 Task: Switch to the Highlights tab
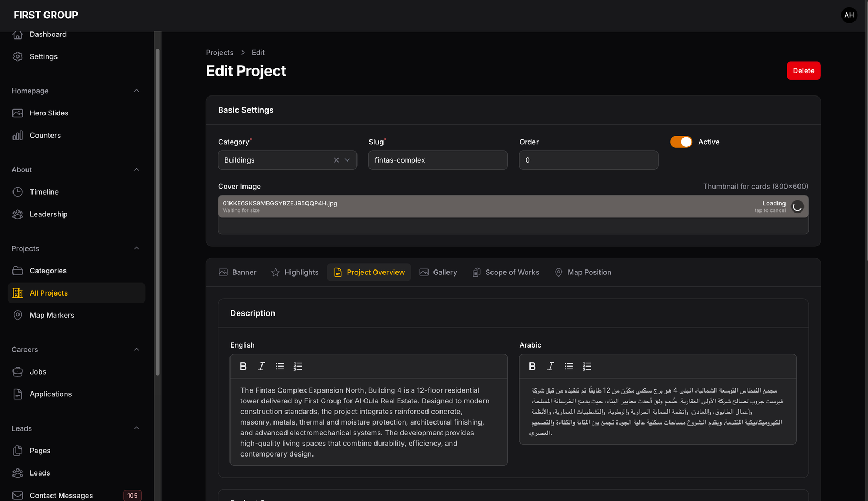click(295, 272)
